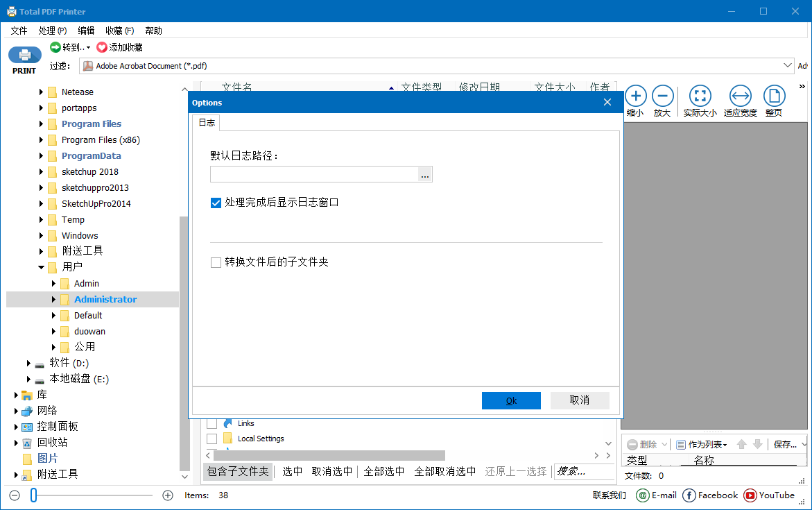Screen dimensions: 812x510
Task: Check the Local Settings folder checkbox
Action: point(212,438)
